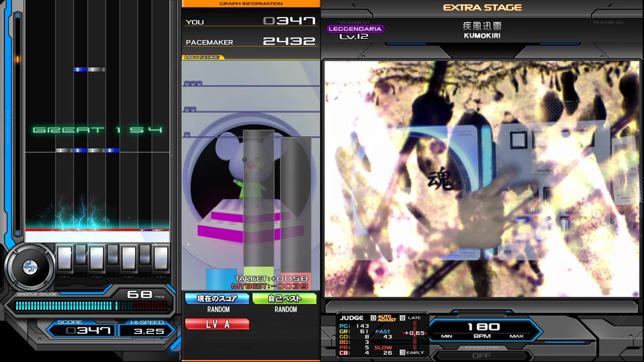
Task: Click the FAST 43 counter
Action: (384, 334)
